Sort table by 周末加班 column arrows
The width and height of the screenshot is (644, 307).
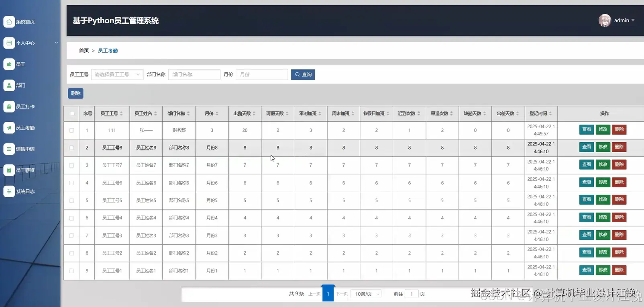(x=353, y=114)
